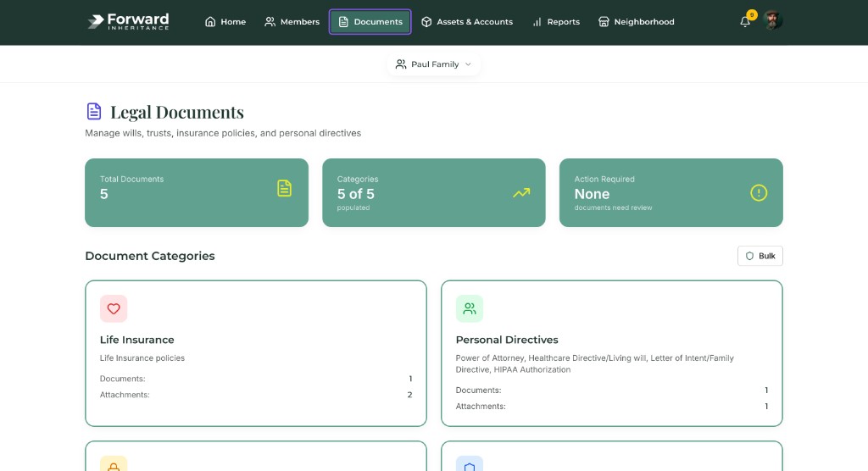Expand the Paul Family selector dropdown
The image size is (868, 471).
coord(433,64)
